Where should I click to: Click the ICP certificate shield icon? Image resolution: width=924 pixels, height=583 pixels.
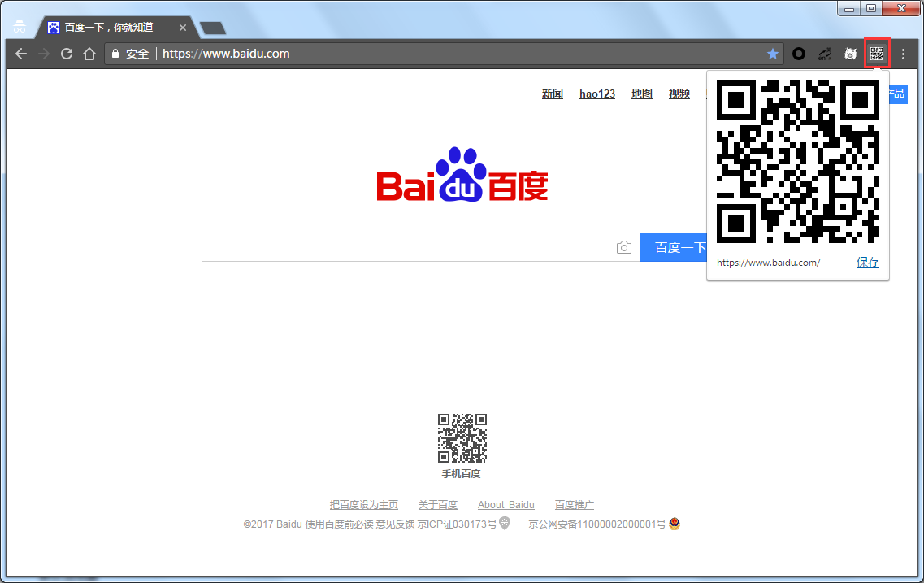coord(505,523)
